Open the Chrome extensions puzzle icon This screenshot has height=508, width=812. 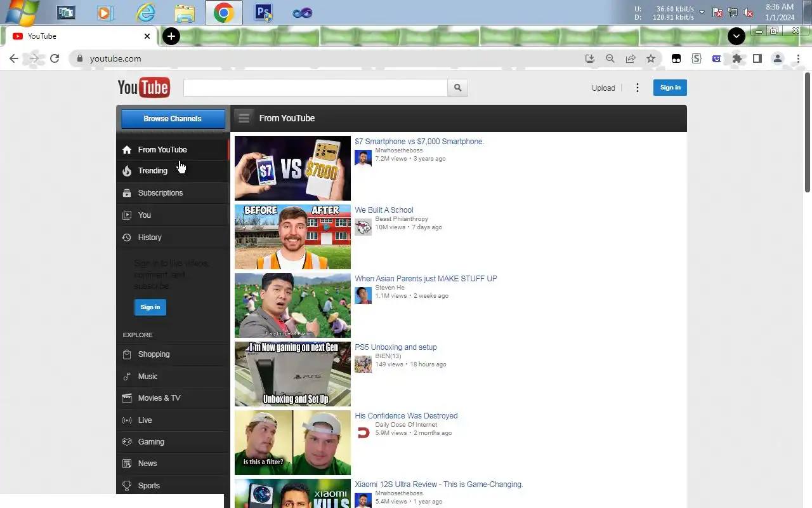tap(737, 58)
